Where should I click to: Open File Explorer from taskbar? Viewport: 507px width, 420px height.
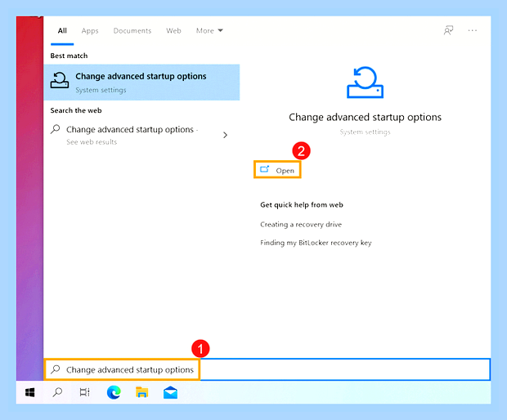[141, 392]
